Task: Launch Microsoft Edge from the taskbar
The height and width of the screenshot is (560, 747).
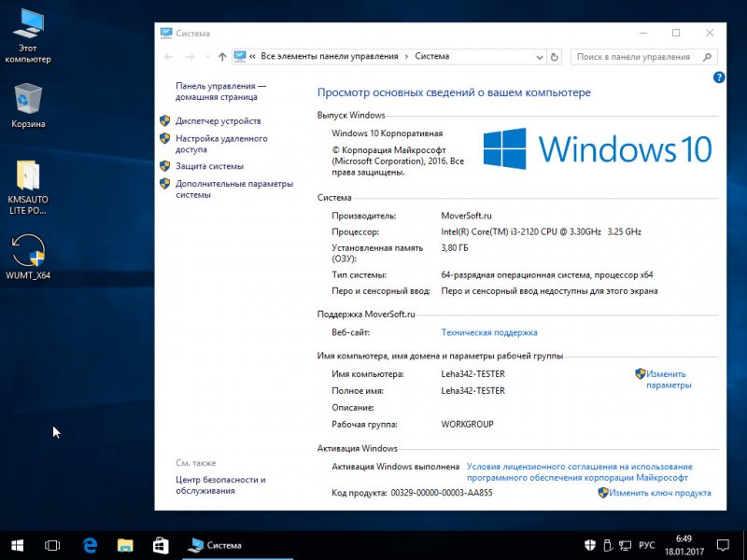Action: pos(90,545)
